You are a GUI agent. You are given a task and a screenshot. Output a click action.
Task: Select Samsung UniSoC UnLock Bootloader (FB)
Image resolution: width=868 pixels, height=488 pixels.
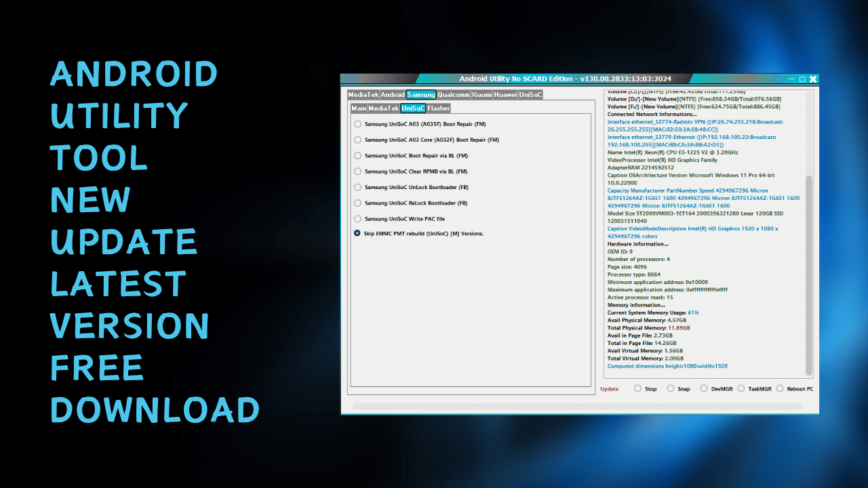tap(357, 187)
